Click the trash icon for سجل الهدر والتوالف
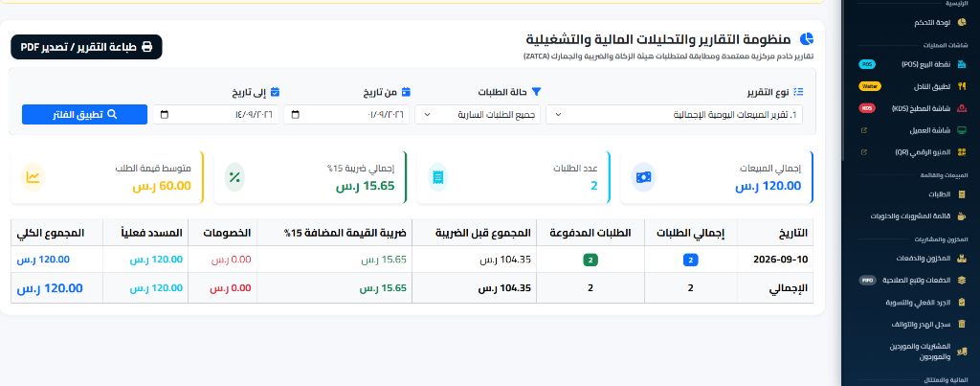The height and width of the screenshot is (386, 980). 961,324
